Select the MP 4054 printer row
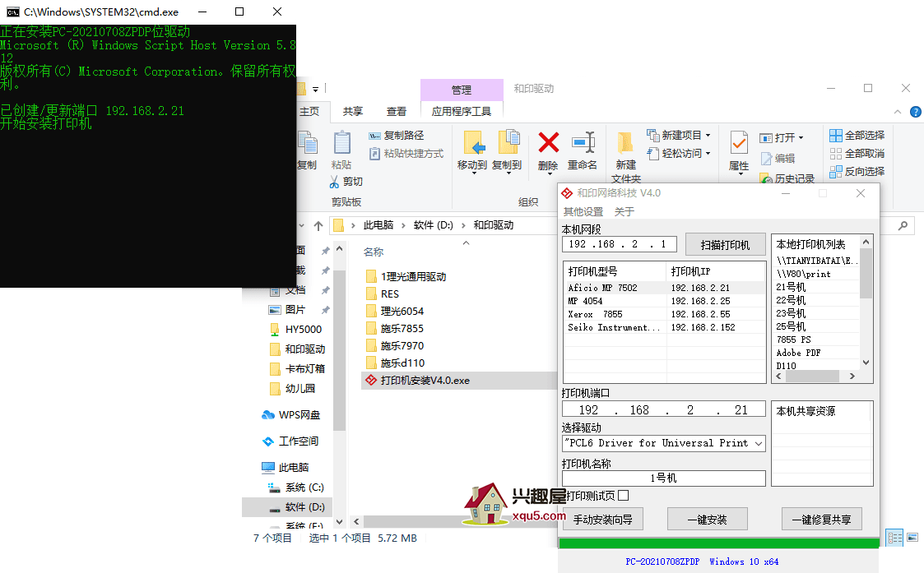Viewport: 924px width, 573px height. click(x=664, y=300)
